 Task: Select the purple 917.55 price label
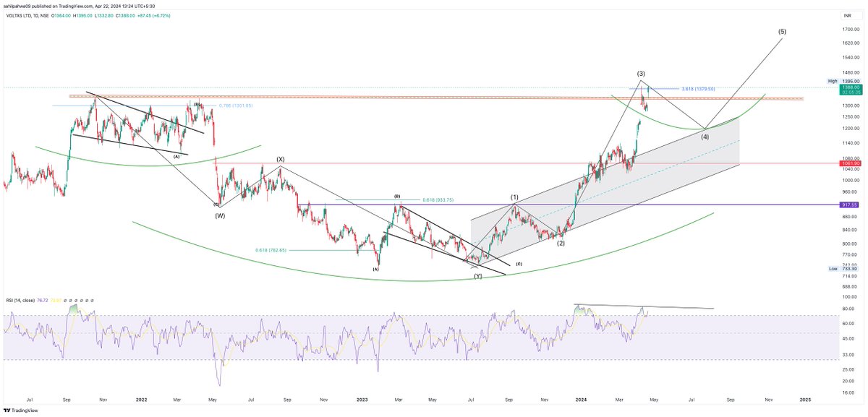[x=849, y=205]
